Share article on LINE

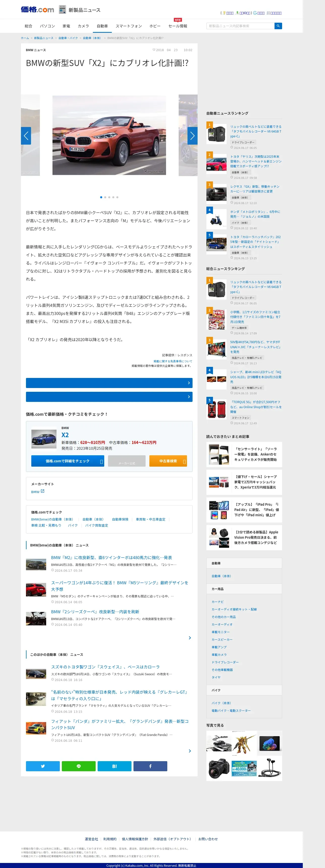pyautogui.click(x=79, y=766)
